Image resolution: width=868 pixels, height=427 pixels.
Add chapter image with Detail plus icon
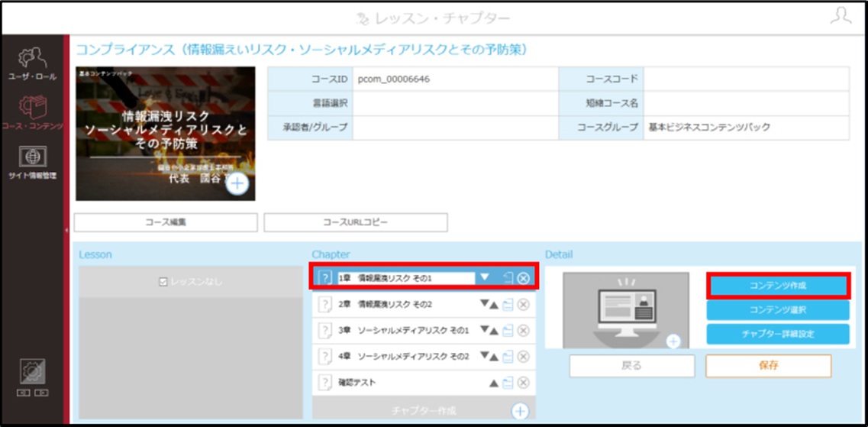click(x=673, y=341)
